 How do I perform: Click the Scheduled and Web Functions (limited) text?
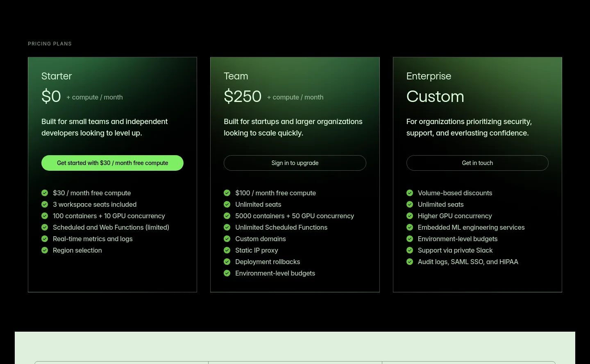[x=111, y=227]
